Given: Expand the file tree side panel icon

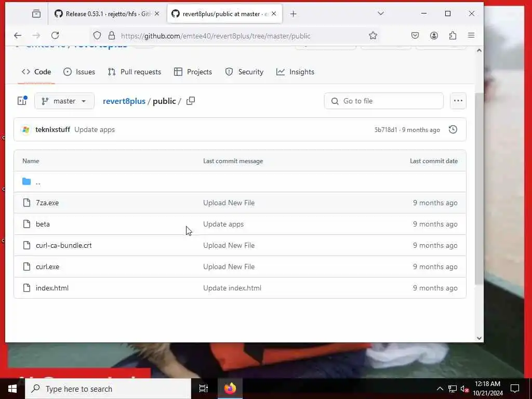Looking at the screenshot, I should (x=22, y=101).
